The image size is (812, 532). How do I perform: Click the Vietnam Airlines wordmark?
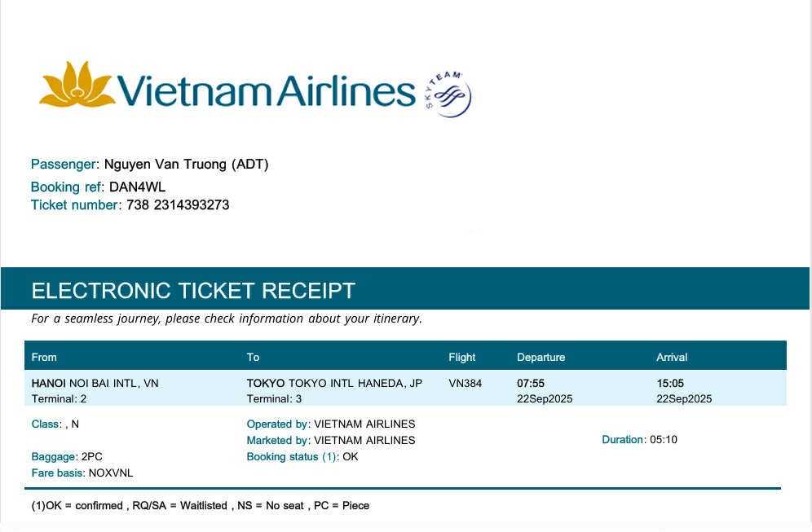(x=267, y=91)
